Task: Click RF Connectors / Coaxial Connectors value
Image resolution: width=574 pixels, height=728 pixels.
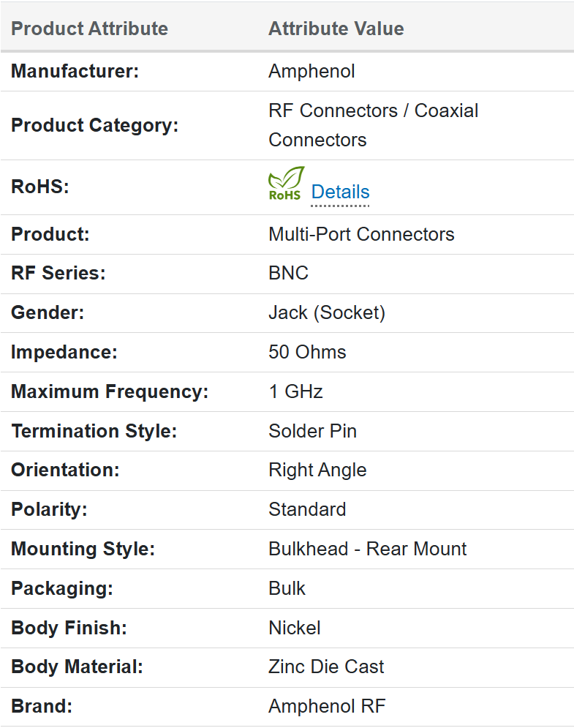Action: tap(373, 125)
